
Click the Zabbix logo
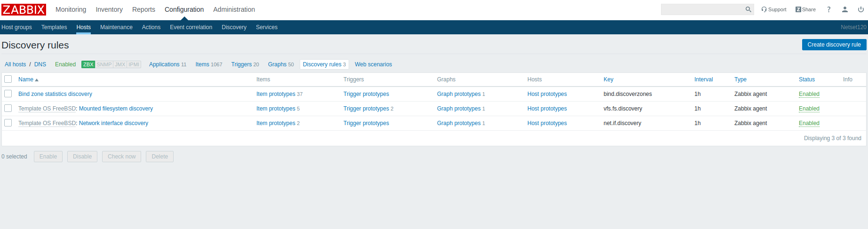(x=24, y=9)
